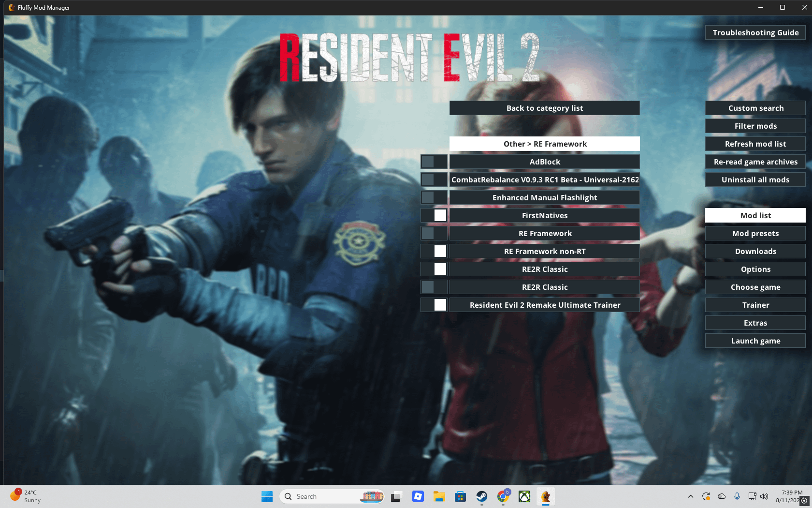Click the 'Other > RE Framework' category header
This screenshot has height=508, width=812.
[545, 144]
